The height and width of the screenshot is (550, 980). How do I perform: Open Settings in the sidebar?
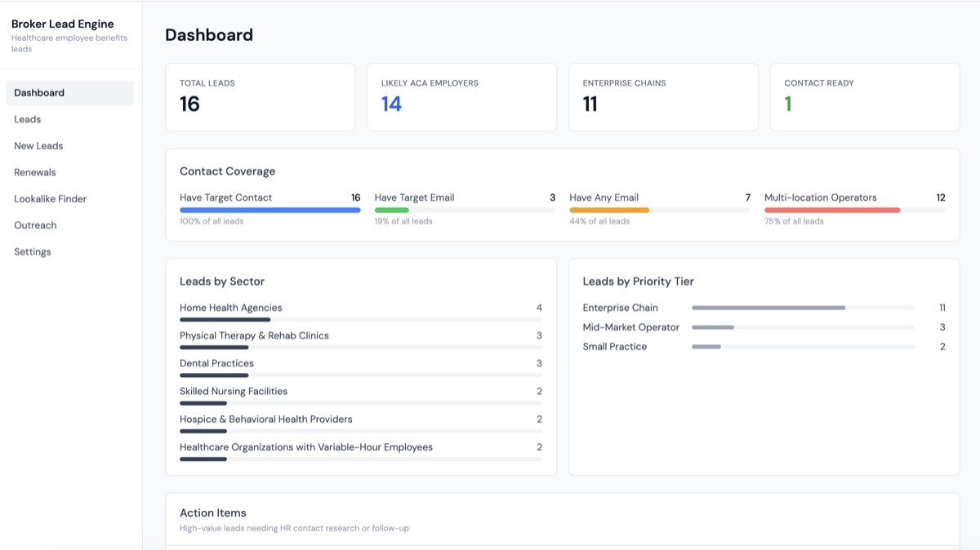pos(69,252)
